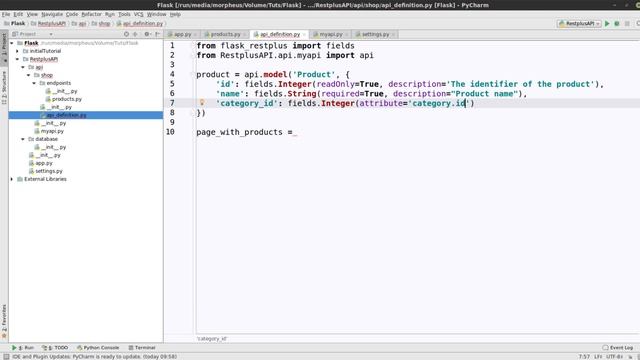Select app.py in the project tree

click(44, 163)
